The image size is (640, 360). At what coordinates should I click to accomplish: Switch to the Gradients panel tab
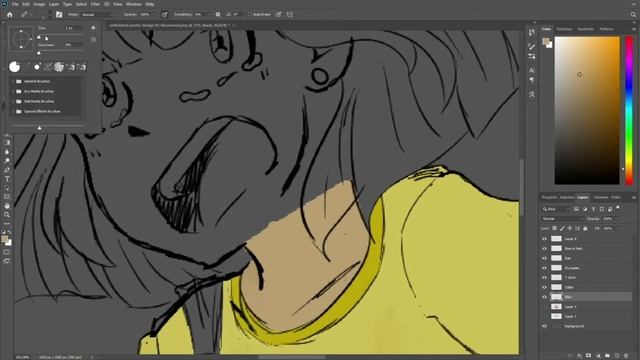(586, 29)
